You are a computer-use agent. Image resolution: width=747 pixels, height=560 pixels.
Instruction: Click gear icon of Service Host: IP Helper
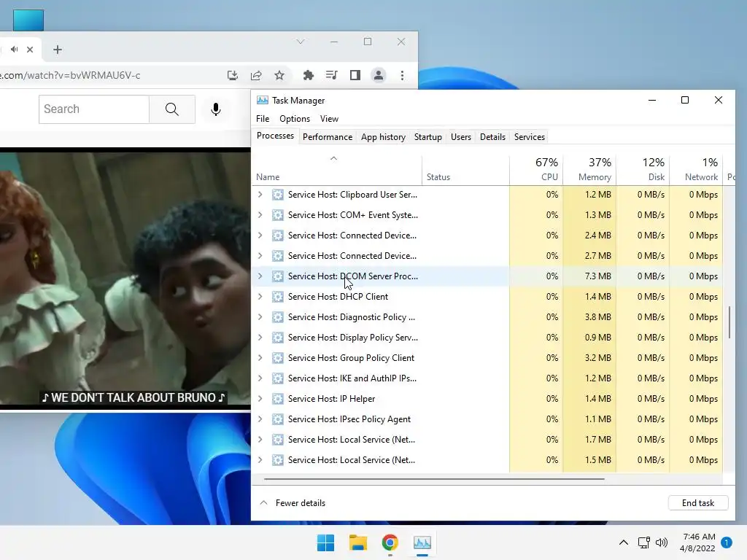click(x=278, y=399)
